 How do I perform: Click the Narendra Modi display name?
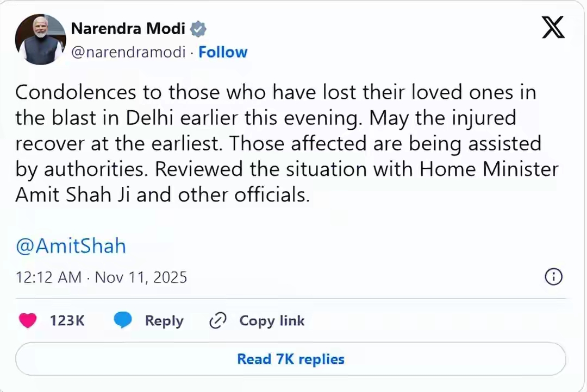tap(128, 28)
